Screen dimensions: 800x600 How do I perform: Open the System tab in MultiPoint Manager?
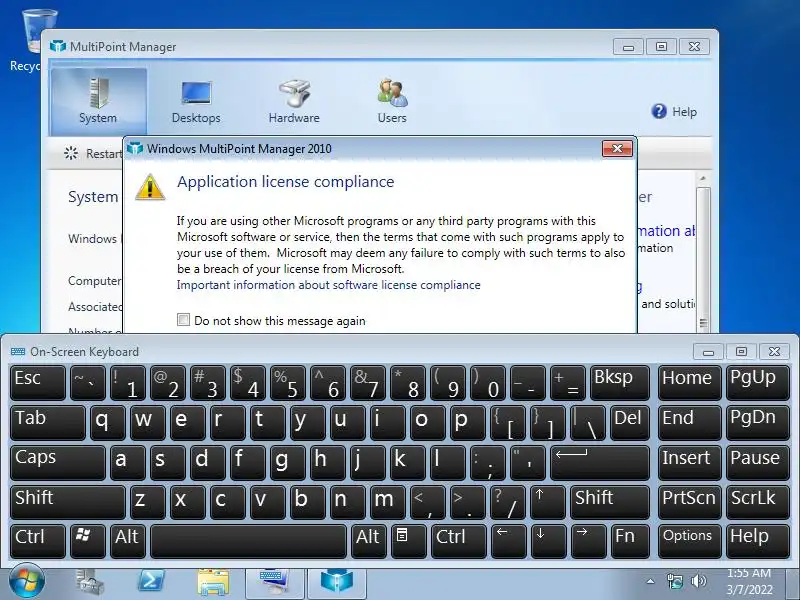(x=98, y=101)
